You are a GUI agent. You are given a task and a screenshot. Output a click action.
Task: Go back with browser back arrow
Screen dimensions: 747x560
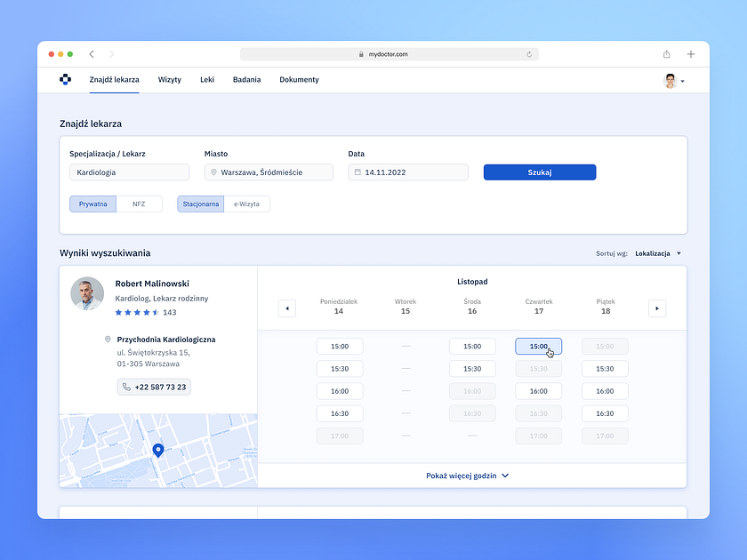[92, 54]
